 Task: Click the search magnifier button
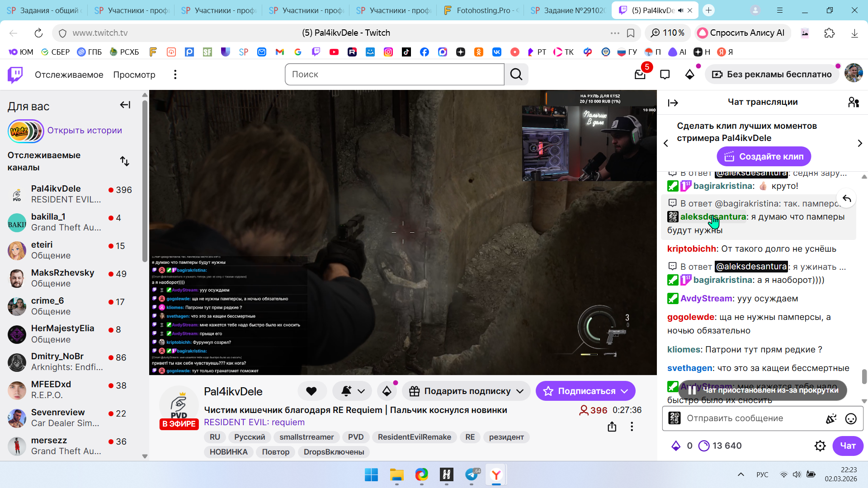pyautogui.click(x=516, y=75)
